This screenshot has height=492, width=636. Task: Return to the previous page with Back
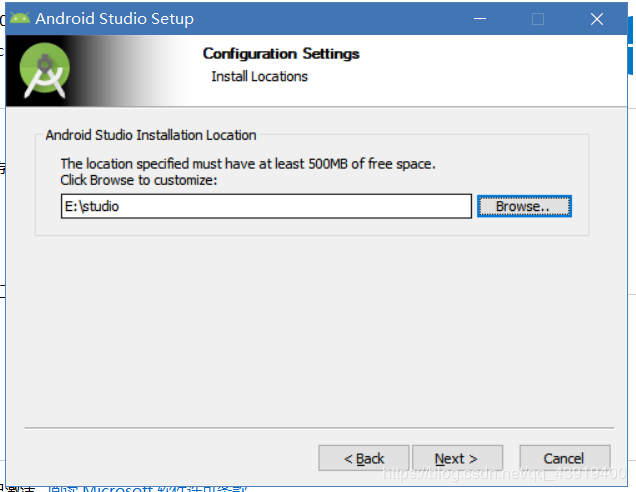point(364,458)
